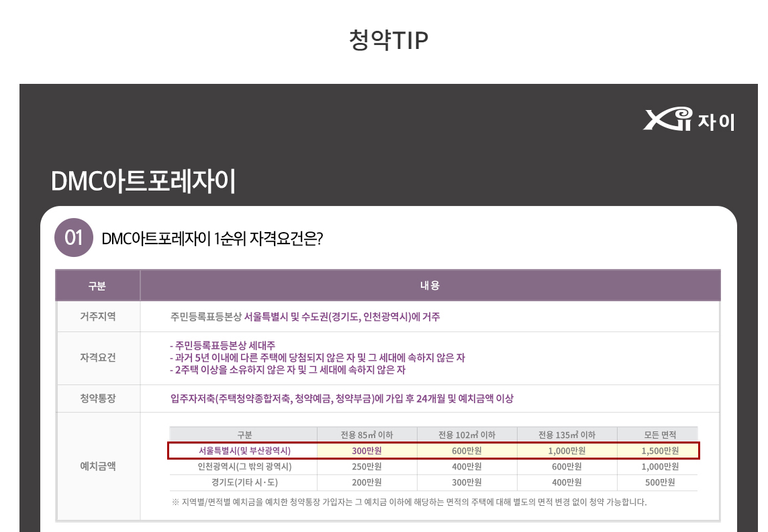Screen dimensions: 768x532
Task: Click the line about 2주택 이상 소유
Action: click(287, 370)
